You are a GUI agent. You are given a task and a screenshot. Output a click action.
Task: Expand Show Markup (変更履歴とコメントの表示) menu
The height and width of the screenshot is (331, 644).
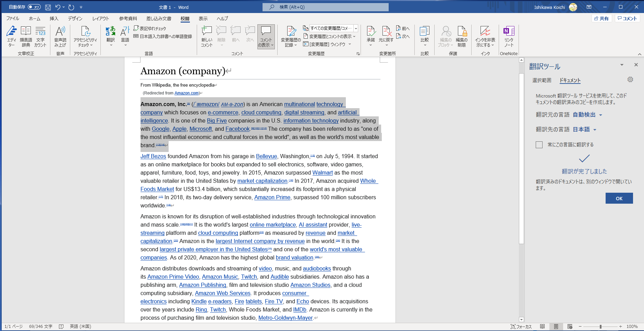(330, 36)
